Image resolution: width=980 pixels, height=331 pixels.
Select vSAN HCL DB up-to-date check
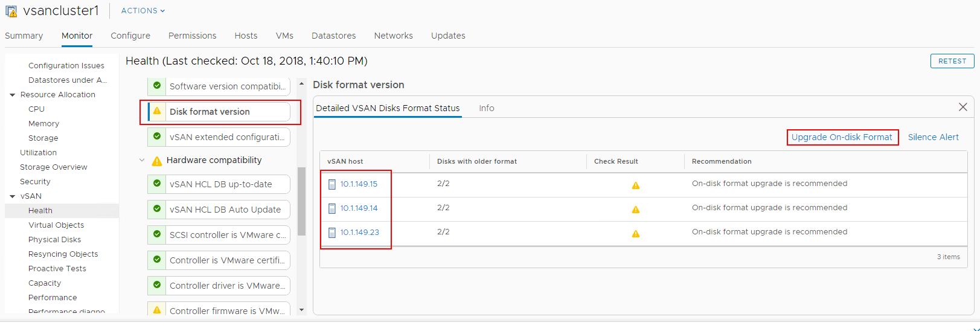[227, 184]
